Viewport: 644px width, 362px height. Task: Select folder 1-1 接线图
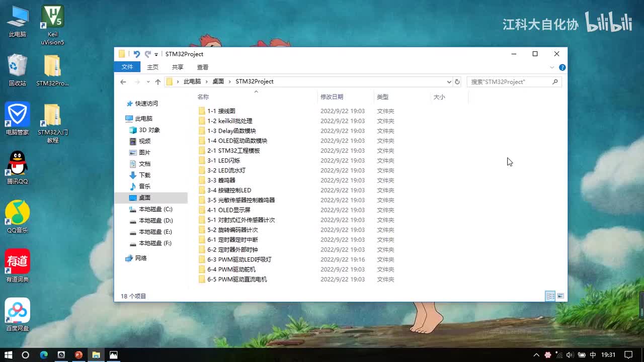pyautogui.click(x=221, y=111)
